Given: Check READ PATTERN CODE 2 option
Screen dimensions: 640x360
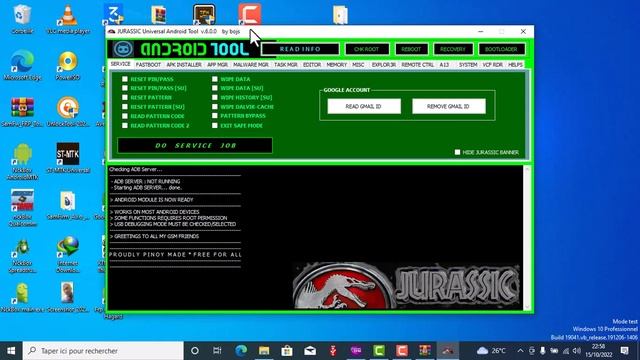Looking at the screenshot, I should pyautogui.click(x=125, y=125).
